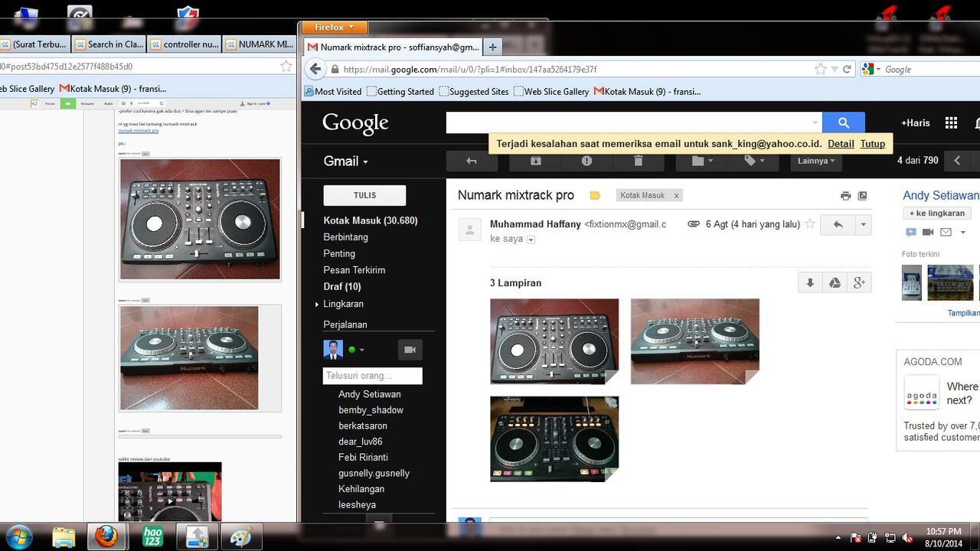The image size is (980, 551).
Task: Open Windows Start menu
Action: pos(18,536)
